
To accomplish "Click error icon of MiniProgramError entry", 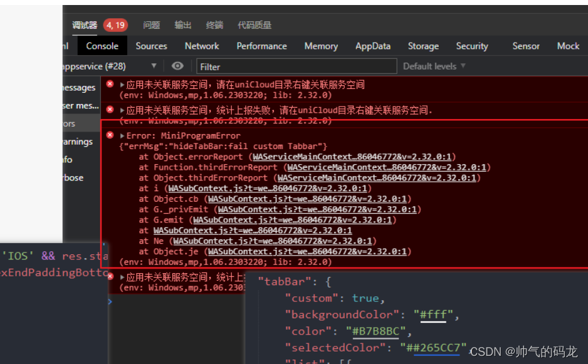I will click(110, 135).
